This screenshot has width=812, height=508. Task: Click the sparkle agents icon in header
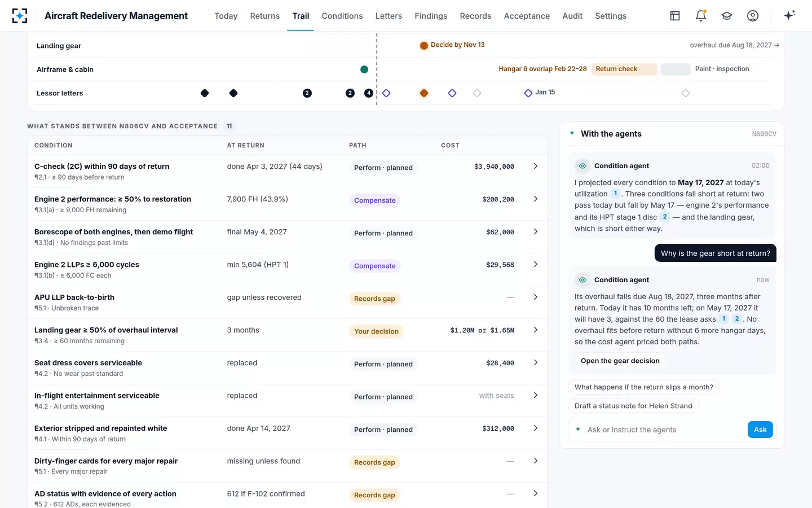(x=789, y=15)
